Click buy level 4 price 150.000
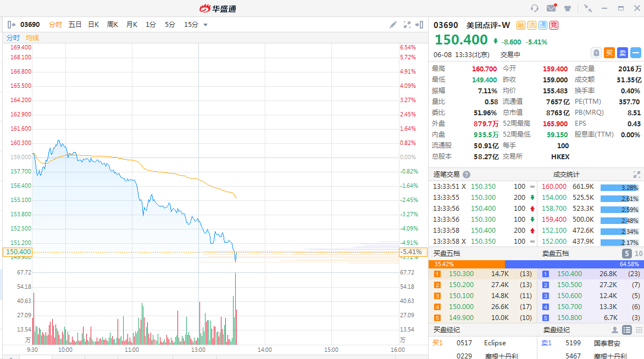This screenshot has height=359, width=644. 461,307
